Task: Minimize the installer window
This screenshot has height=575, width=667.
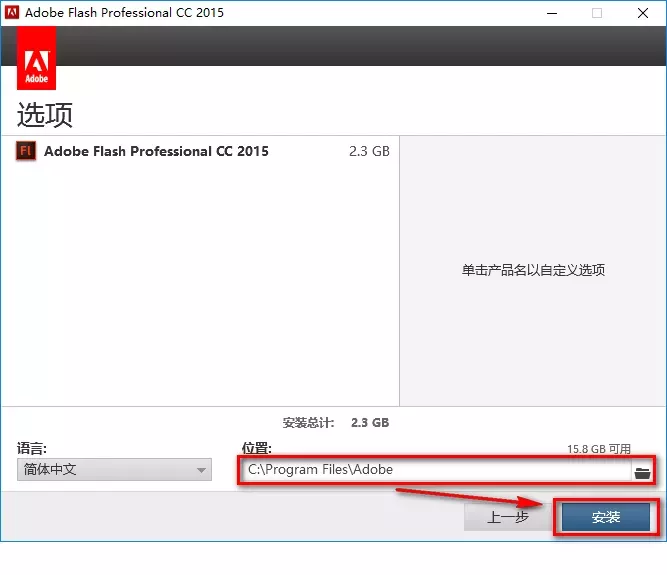Action: click(551, 13)
